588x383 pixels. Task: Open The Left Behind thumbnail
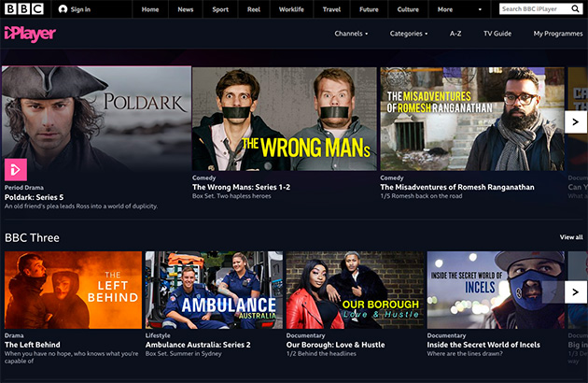click(x=73, y=290)
